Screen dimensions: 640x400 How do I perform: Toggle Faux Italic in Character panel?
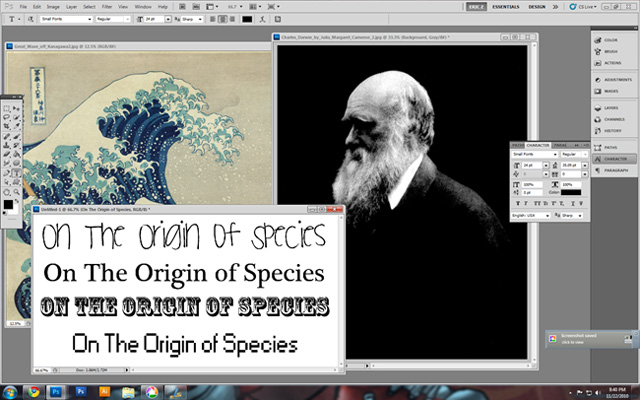point(526,203)
